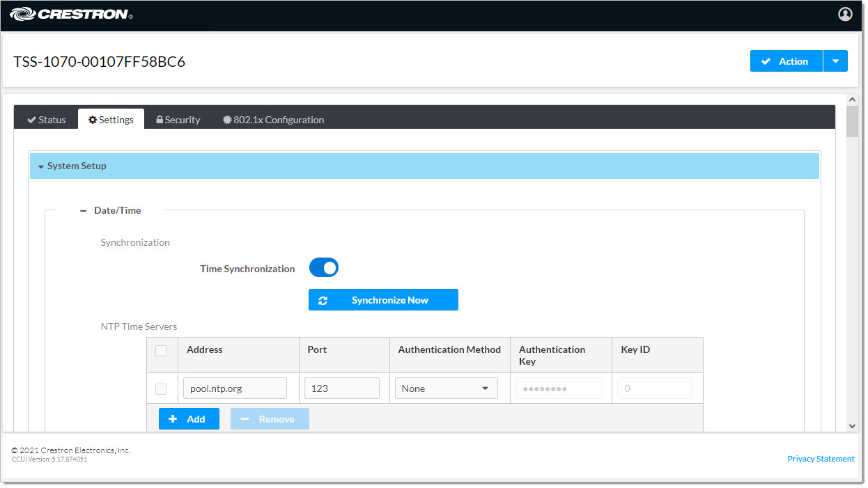Click the NTP Port input field

(341, 388)
